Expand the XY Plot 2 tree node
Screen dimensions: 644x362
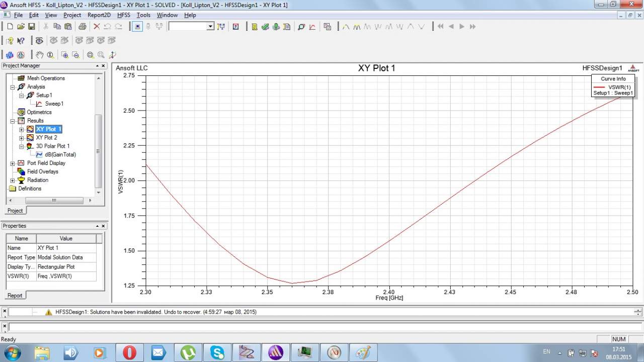(x=21, y=138)
